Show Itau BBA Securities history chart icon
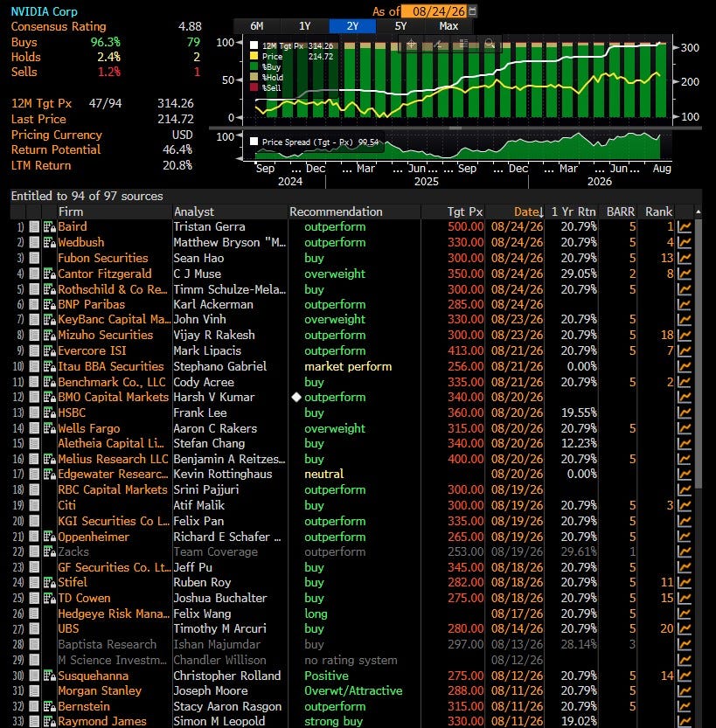The width and height of the screenshot is (716, 728). coord(684,366)
